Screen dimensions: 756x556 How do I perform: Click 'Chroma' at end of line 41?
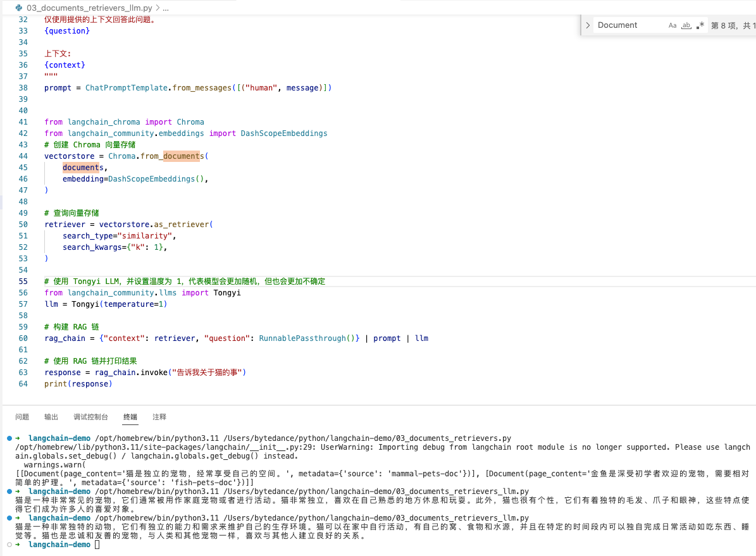(190, 122)
